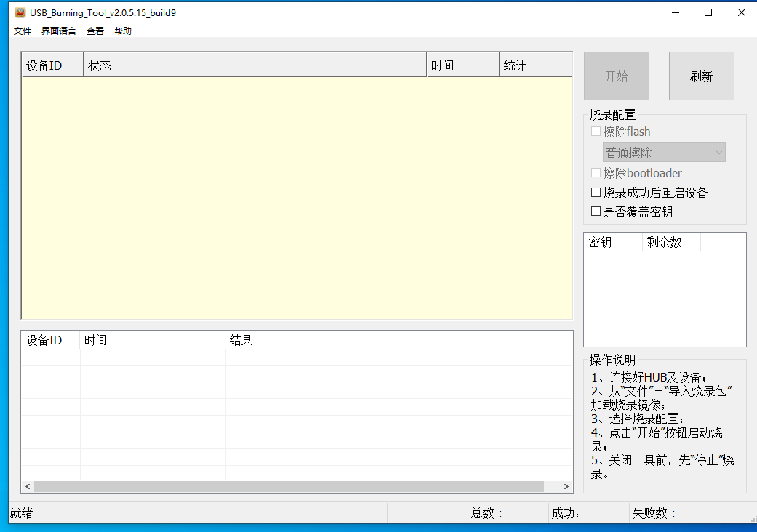Click the 总数 status bar entry
The height and width of the screenshot is (532, 757).
point(487,513)
